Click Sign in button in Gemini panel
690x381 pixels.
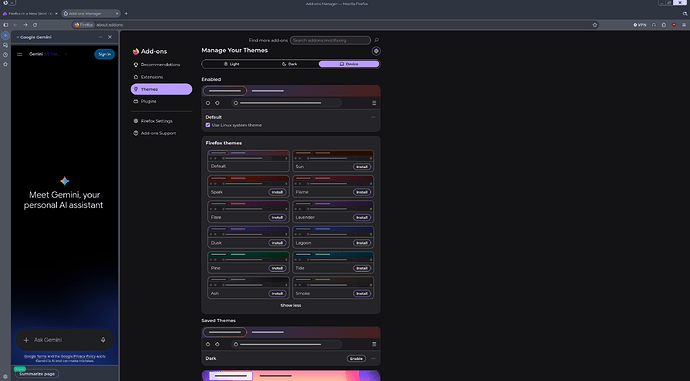tap(104, 54)
